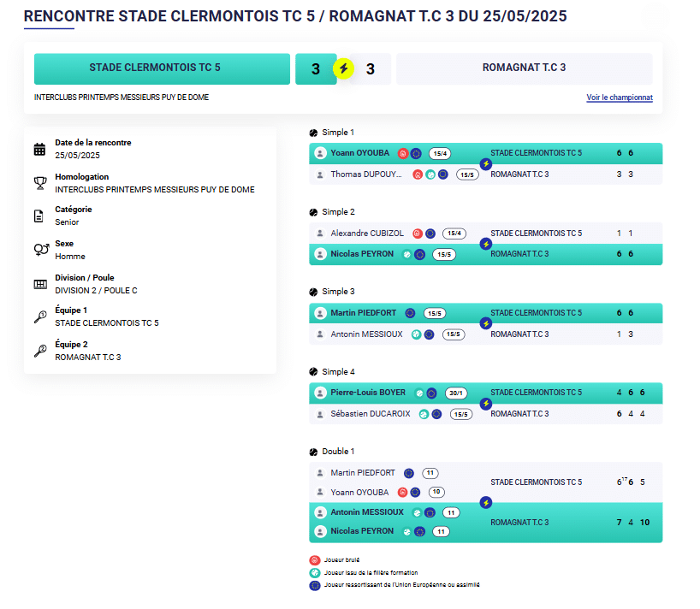Viewport: 700px width, 609px height.
Task: Click the document icon beside Catégorie
Action: coord(39,216)
